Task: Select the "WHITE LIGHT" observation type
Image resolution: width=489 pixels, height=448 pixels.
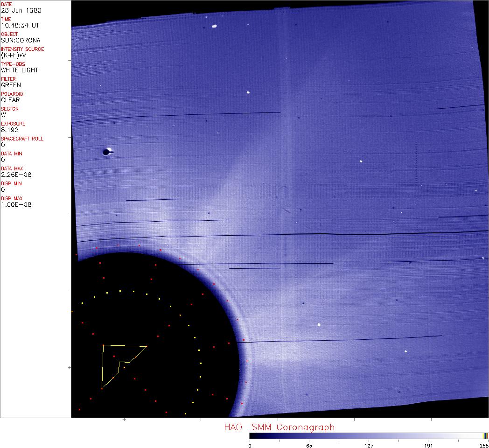Action: coord(20,70)
